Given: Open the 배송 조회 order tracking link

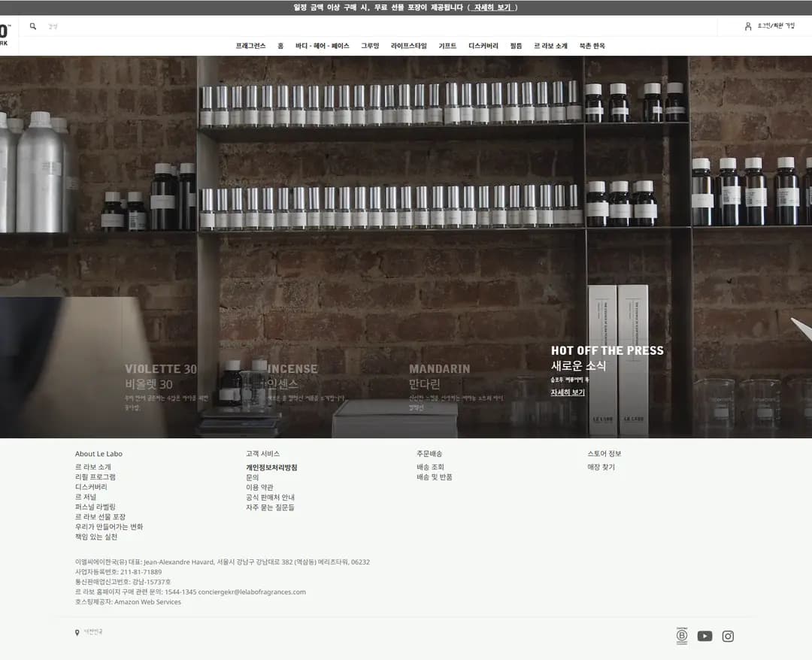Looking at the screenshot, I should (430, 467).
